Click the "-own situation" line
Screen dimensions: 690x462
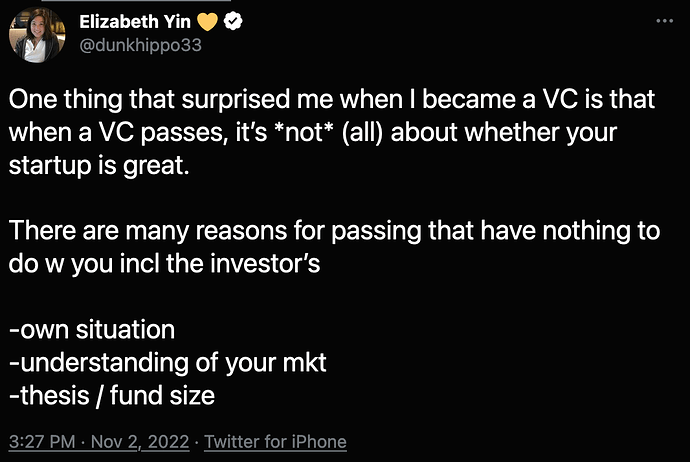click(91, 330)
